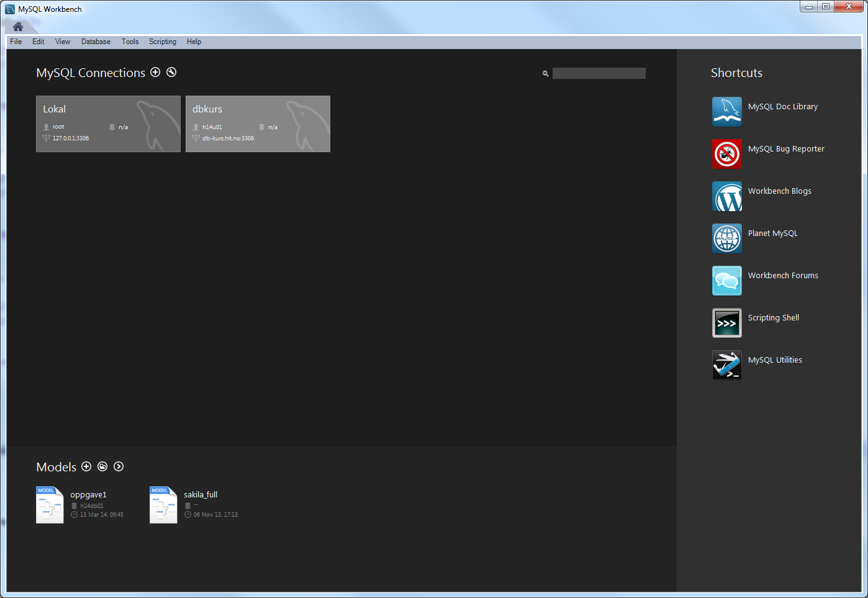Launch the Scripting Shell icon
Screen dimensions: 868x598
coord(726,323)
